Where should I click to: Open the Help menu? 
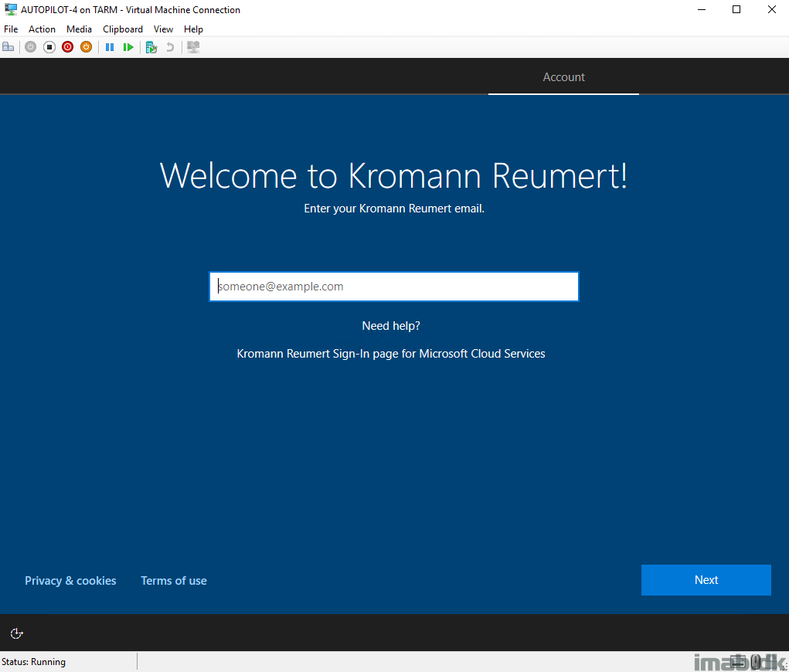pyautogui.click(x=193, y=29)
